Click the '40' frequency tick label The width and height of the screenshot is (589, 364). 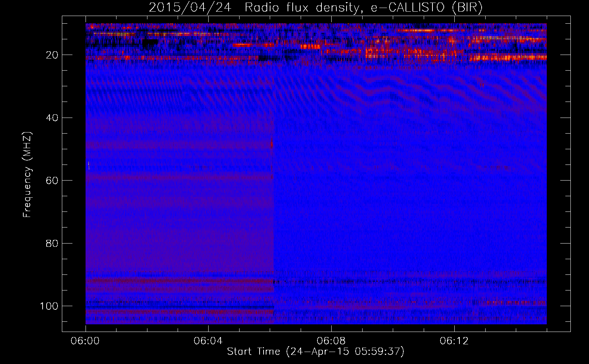[x=52, y=118]
